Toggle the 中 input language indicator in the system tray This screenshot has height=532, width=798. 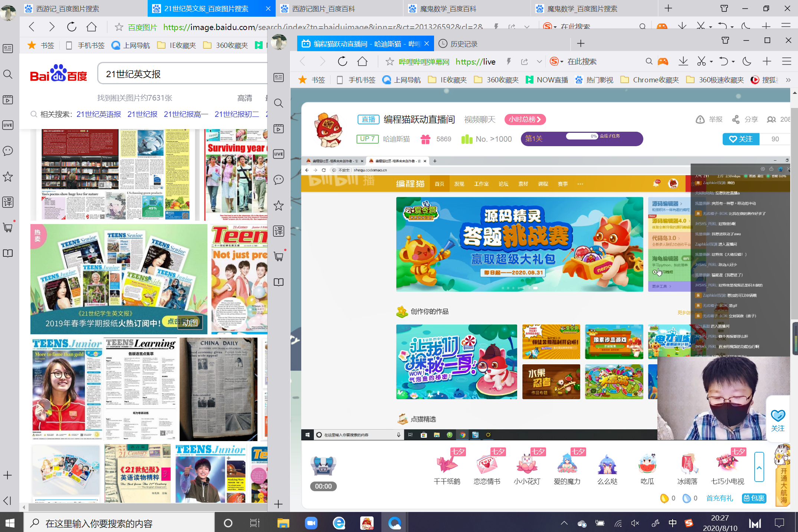tap(672, 523)
